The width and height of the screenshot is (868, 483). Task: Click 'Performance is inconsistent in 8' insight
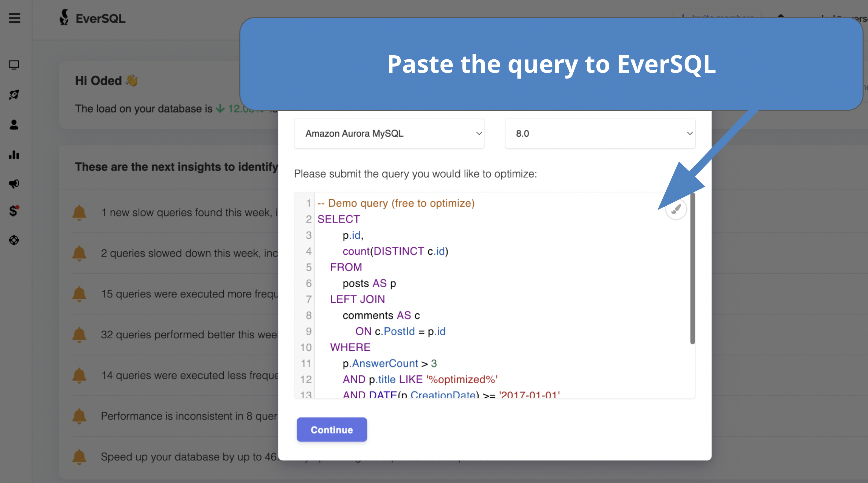189,416
